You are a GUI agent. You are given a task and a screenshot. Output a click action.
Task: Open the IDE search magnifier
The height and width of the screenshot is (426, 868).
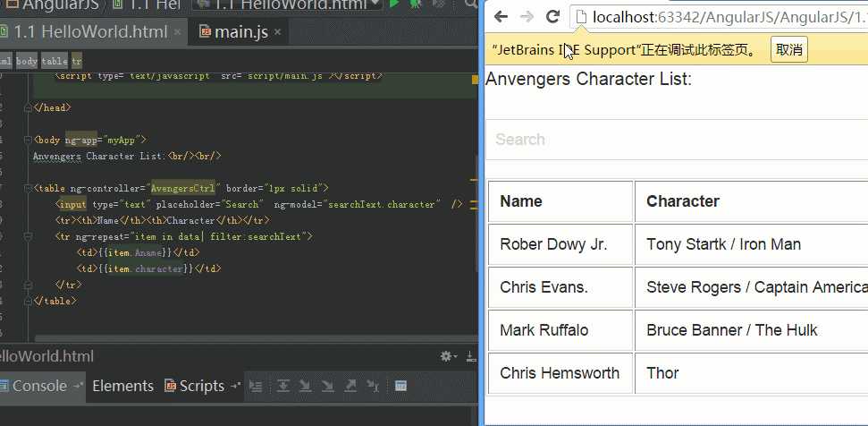tap(471, 4)
